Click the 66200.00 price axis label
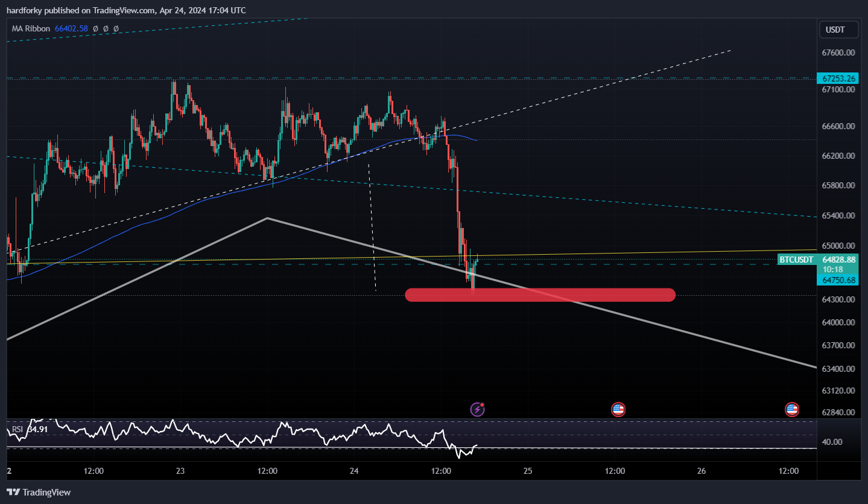868x504 pixels. point(839,156)
